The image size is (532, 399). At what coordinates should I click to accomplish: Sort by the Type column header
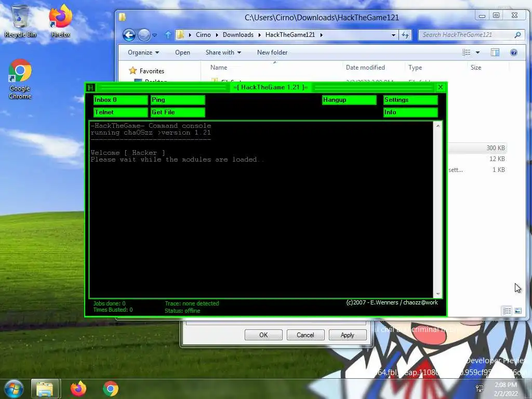coord(415,68)
